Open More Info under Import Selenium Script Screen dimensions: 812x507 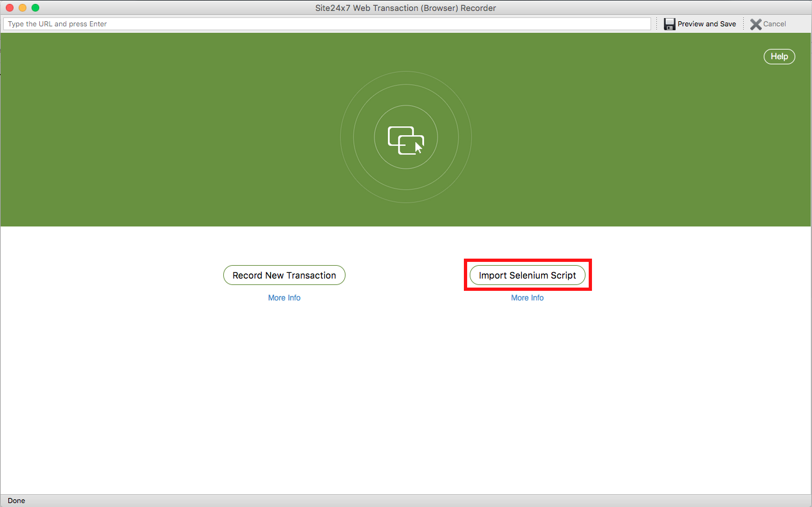coord(528,298)
